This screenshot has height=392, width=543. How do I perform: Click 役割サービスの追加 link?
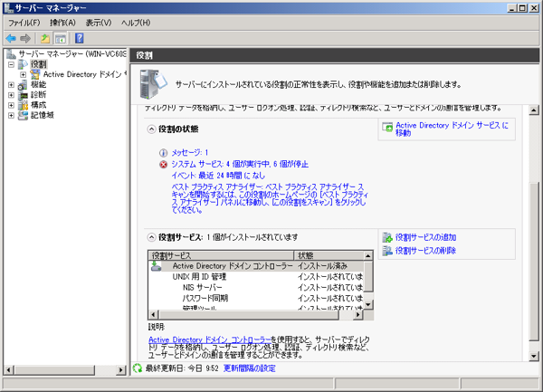[x=425, y=237]
